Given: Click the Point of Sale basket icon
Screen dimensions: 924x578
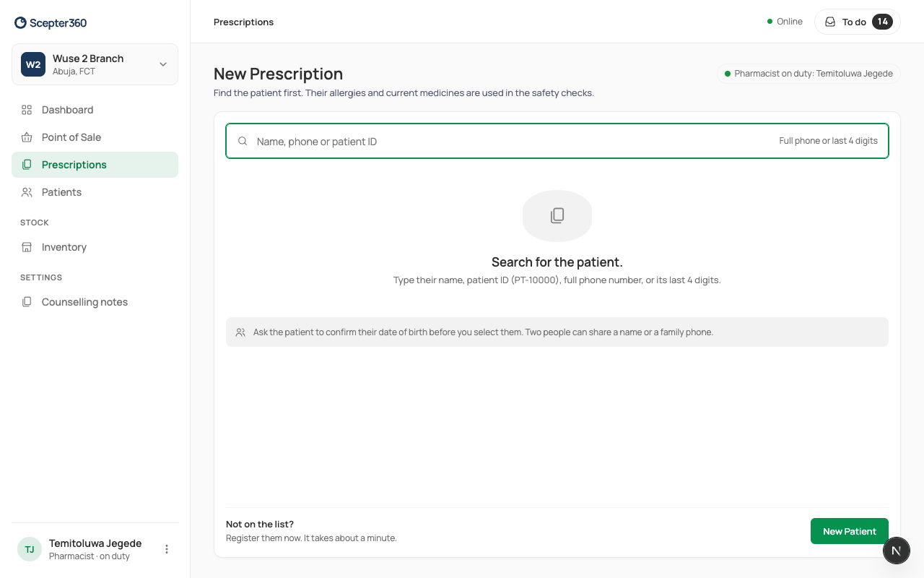Looking at the screenshot, I should pos(27,137).
